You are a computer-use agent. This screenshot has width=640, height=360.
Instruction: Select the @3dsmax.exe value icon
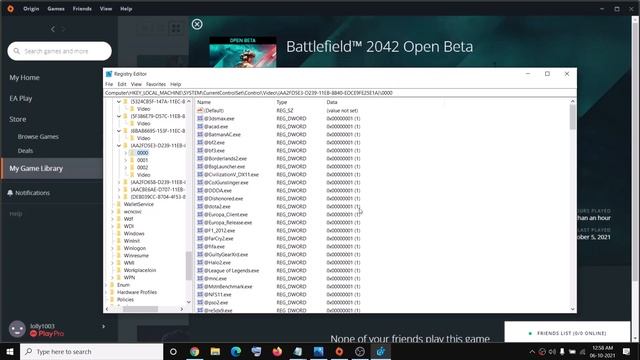[x=200, y=118]
